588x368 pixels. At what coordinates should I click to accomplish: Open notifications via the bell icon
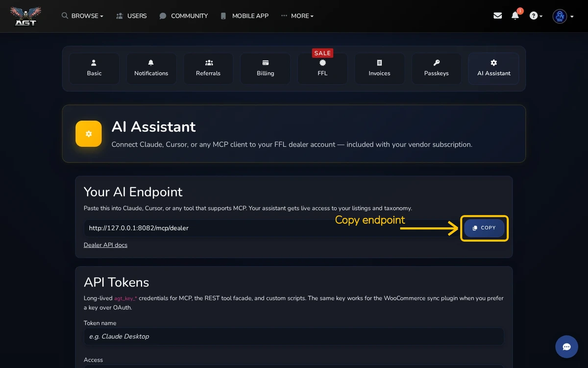coord(515,16)
